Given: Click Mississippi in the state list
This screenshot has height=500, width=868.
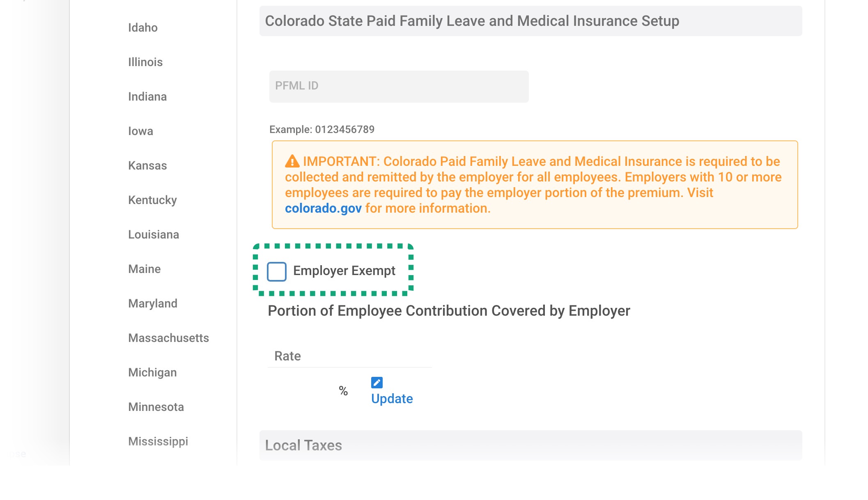Looking at the screenshot, I should tap(158, 441).
